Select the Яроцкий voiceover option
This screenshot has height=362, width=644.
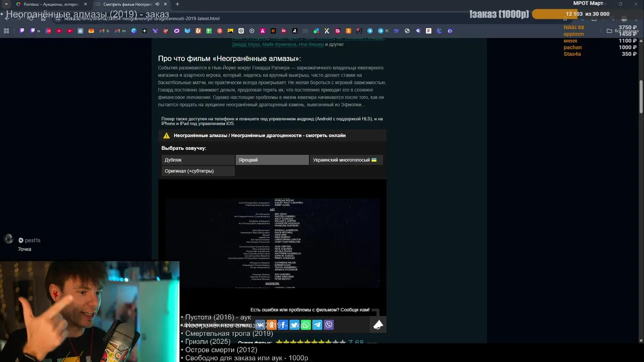tap(272, 160)
